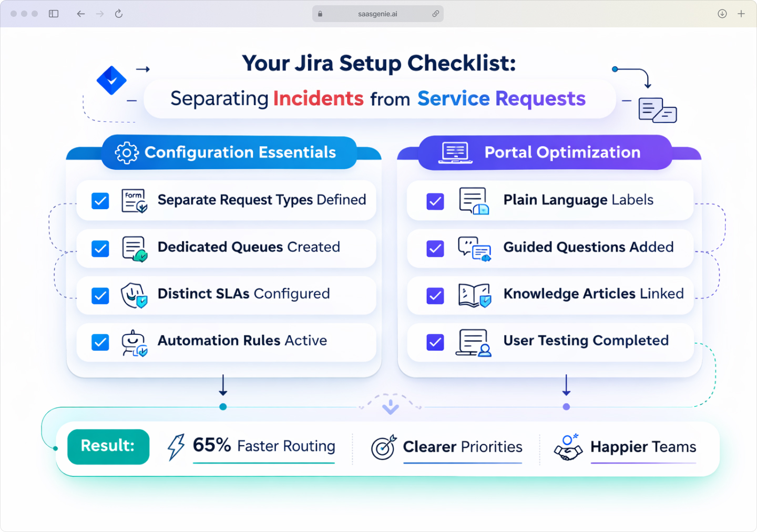
Task: Click the green Result badge
Action: 108,446
